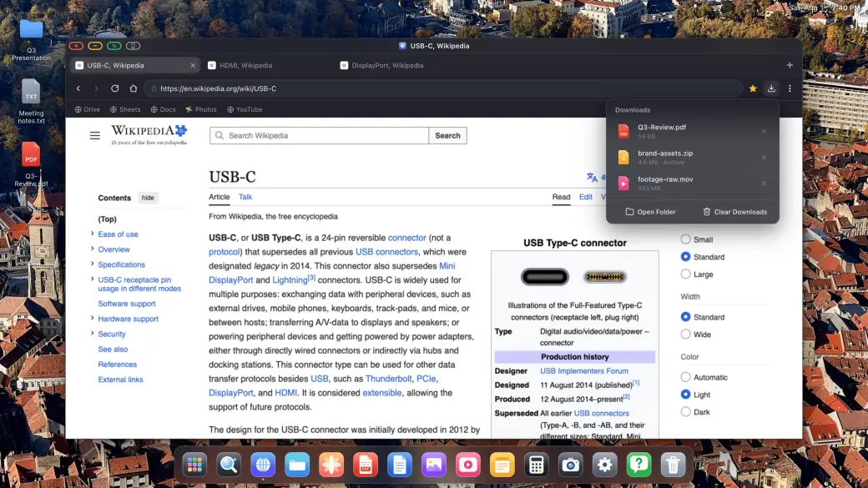This screenshot has height=488, width=868.
Task: Click the Search Wikipedia input field
Action: tap(320, 135)
